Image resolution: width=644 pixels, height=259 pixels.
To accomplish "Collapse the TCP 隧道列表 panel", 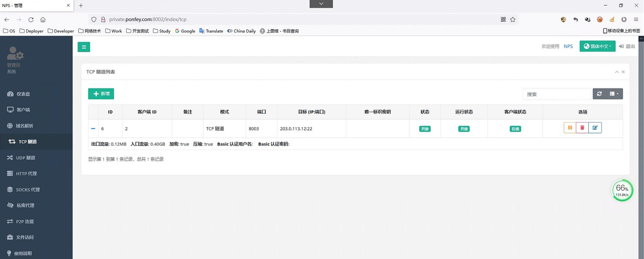I will [x=617, y=72].
